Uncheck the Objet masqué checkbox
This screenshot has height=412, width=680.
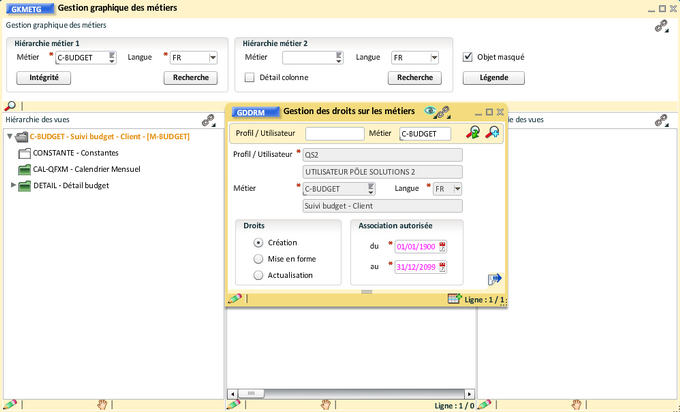[x=468, y=57]
